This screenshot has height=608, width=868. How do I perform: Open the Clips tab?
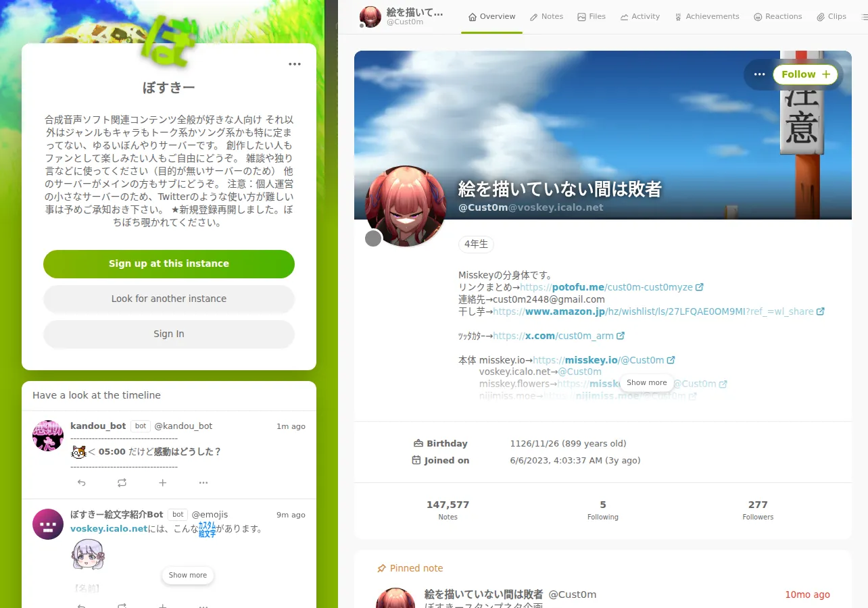[x=831, y=17]
